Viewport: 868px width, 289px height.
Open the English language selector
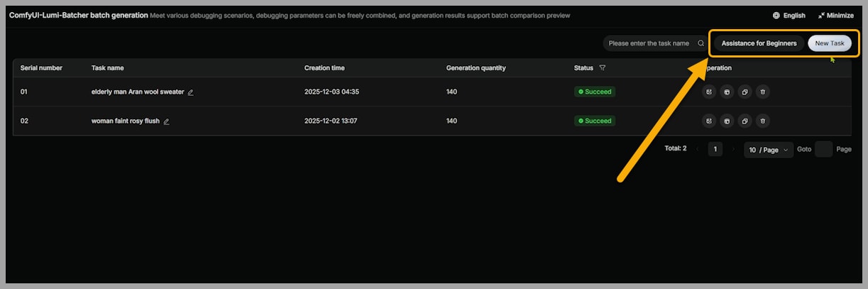point(789,15)
